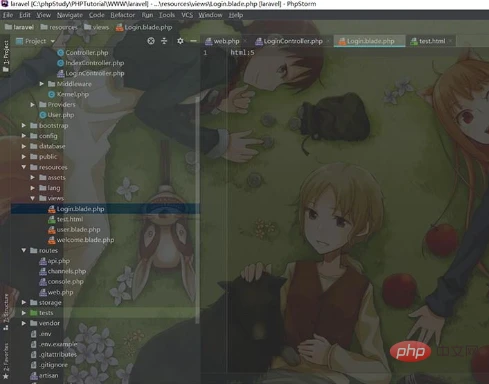Click the laravel breadcrumb folder

(19, 27)
